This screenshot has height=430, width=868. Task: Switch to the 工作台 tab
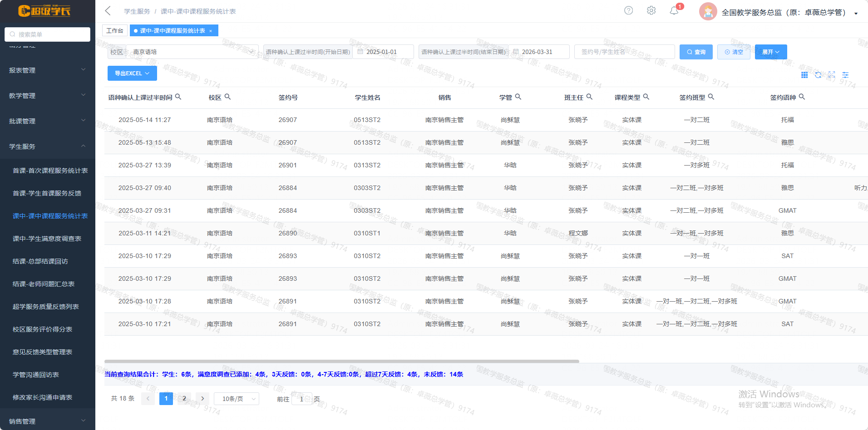(114, 30)
